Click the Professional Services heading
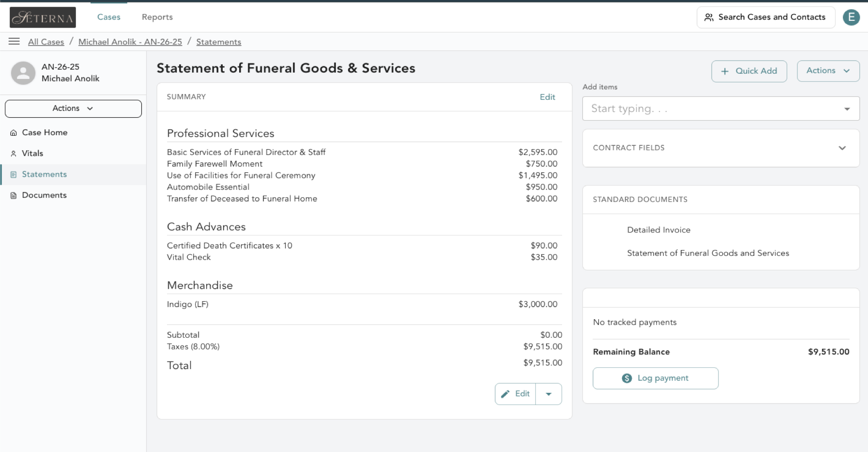Screen dimensions: 868x452 click(220, 134)
